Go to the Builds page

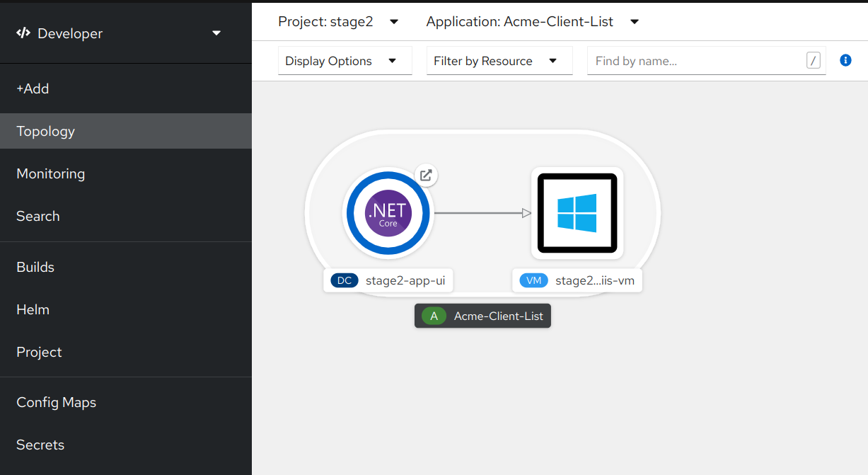[x=35, y=267]
